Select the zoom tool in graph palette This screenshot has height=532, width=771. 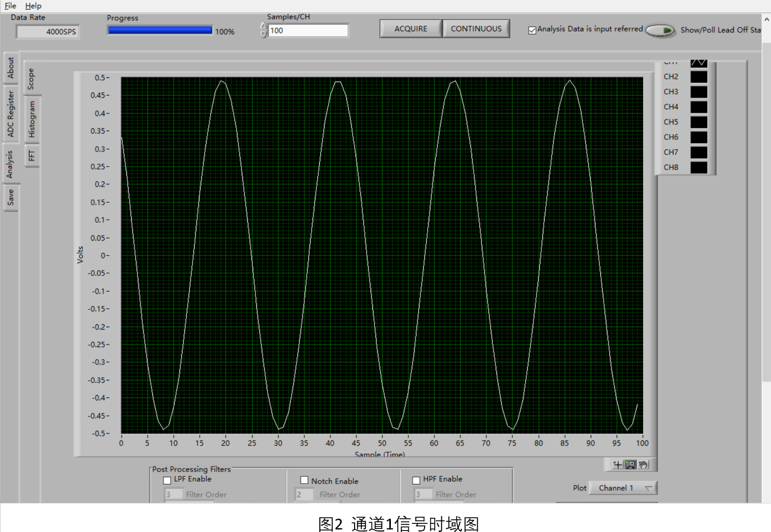(x=630, y=465)
